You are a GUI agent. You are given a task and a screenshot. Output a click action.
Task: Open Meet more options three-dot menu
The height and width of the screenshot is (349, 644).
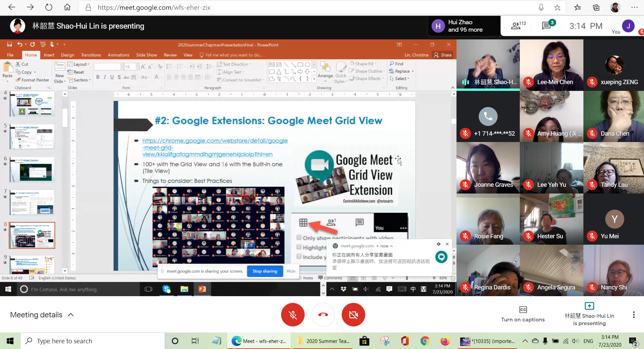(x=634, y=315)
